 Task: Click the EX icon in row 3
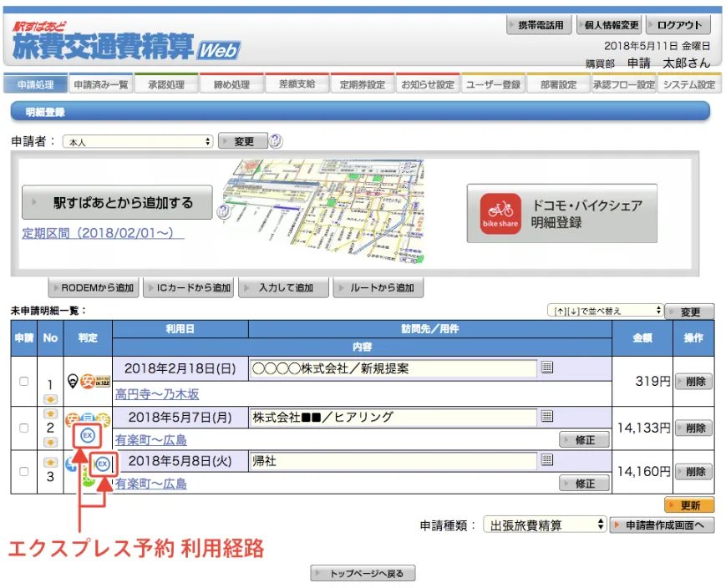(103, 464)
